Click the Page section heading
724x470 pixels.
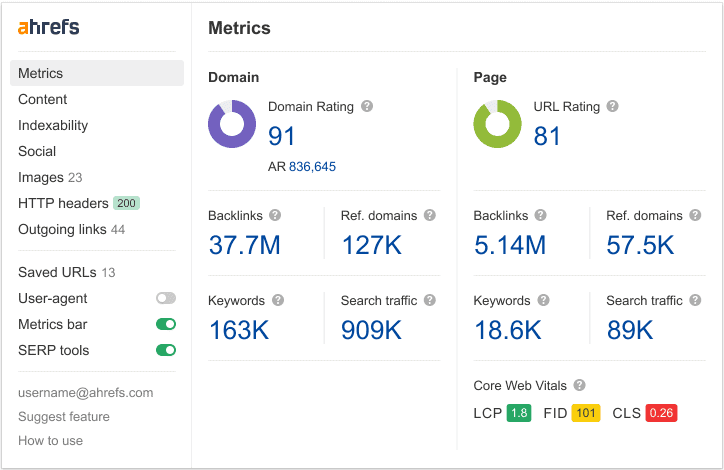(x=490, y=77)
